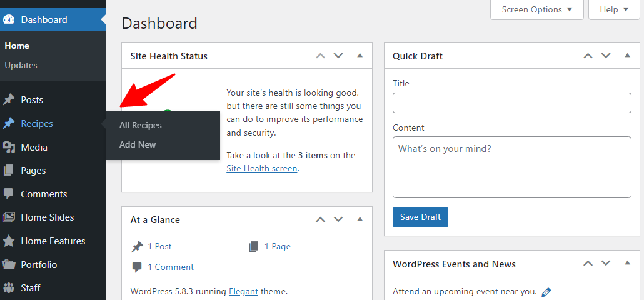Move At a Glance widget down

click(338, 219)
